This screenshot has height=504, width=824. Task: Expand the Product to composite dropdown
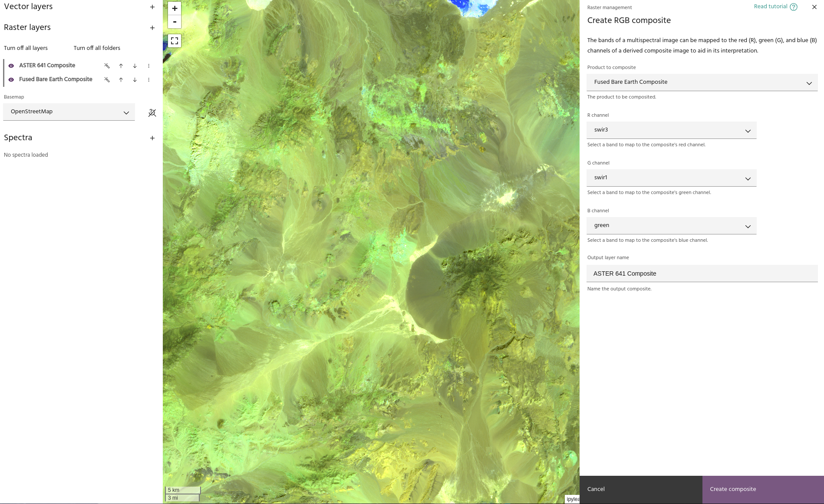pos(702,82)
